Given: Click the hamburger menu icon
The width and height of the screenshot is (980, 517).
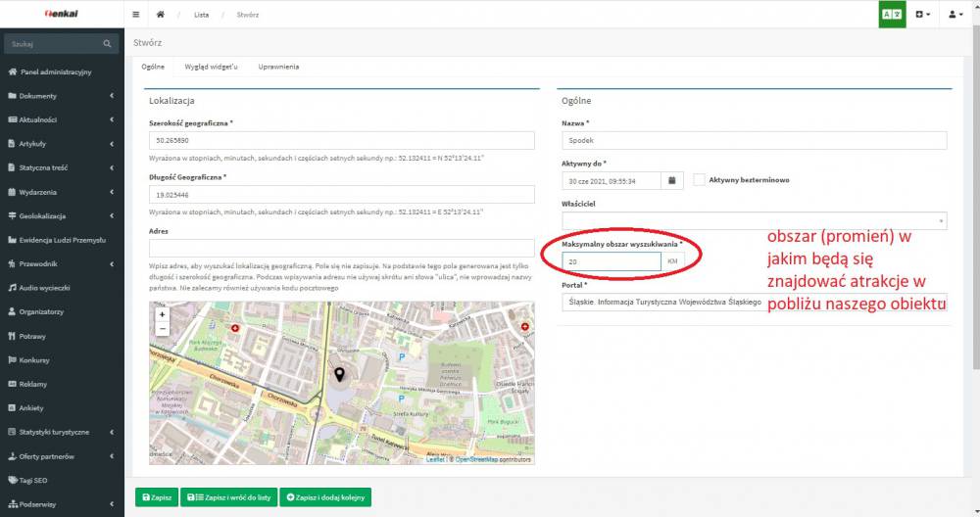Looking at the screenshot, I should pos(135,15).
